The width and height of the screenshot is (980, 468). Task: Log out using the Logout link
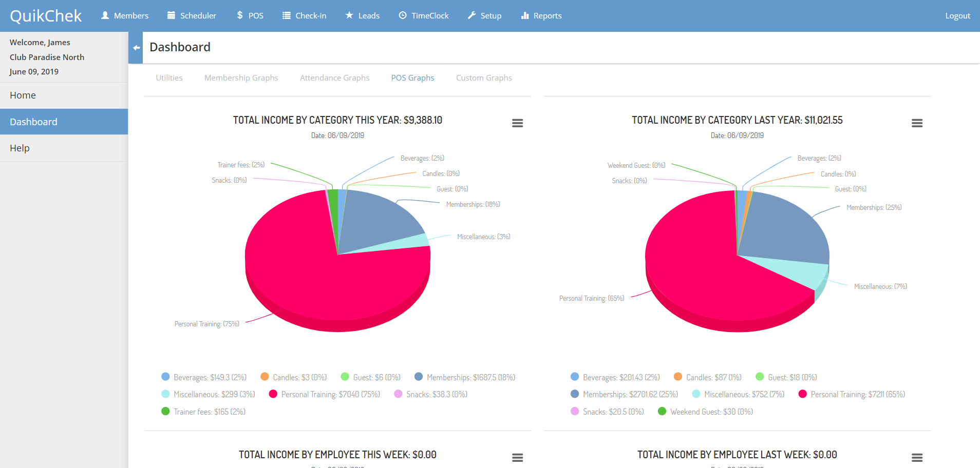click(957, 16)
